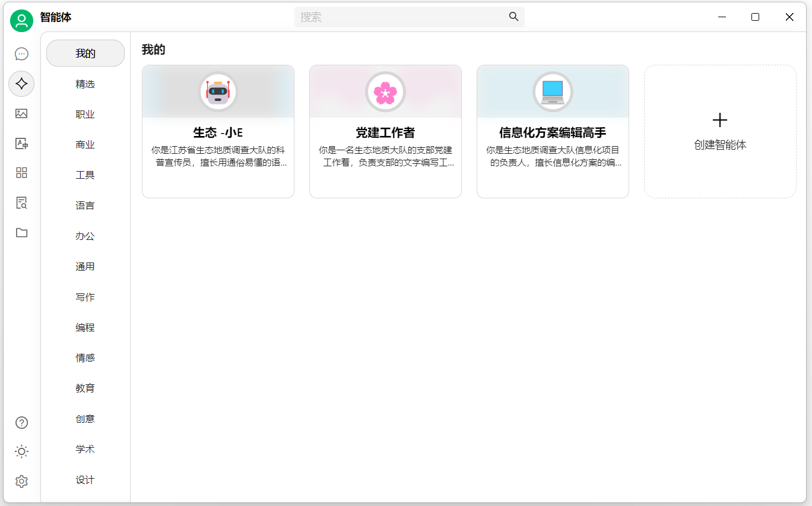Switch to the 编程 category tab

pos(85,328)
